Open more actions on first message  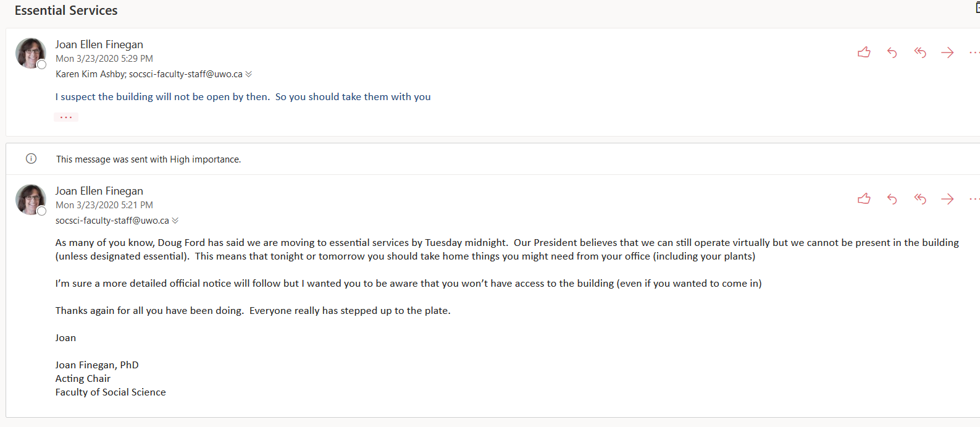pyautogui.click(x=974, y=53)
